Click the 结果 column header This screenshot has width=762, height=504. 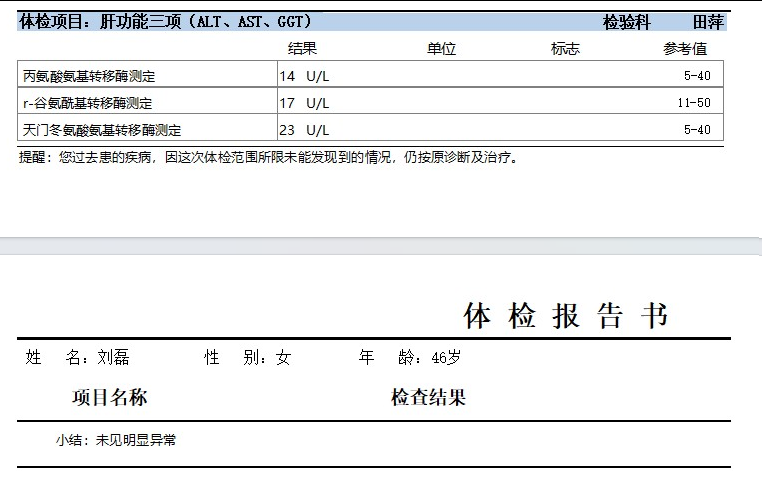click(x=302, y=48)
